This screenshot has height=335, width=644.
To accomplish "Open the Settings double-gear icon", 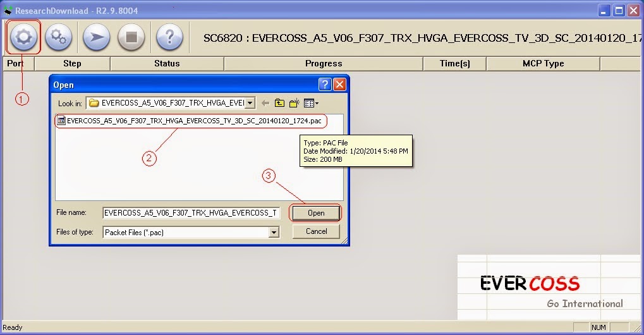I will click(58, 37).
